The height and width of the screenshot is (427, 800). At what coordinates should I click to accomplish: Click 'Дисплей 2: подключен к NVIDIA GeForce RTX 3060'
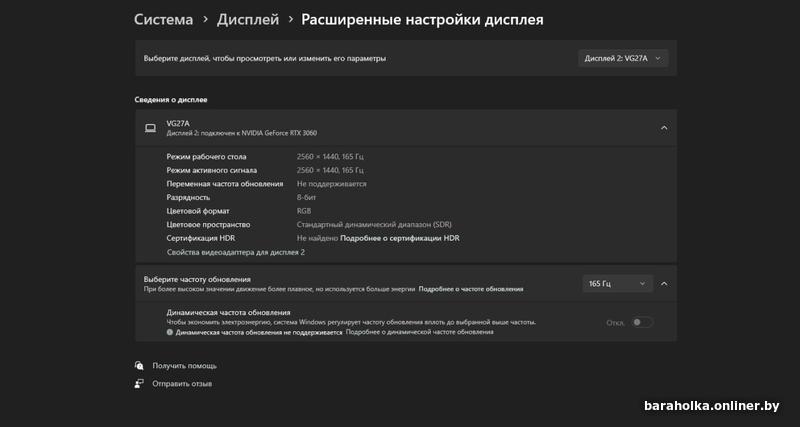pos(241,133)
